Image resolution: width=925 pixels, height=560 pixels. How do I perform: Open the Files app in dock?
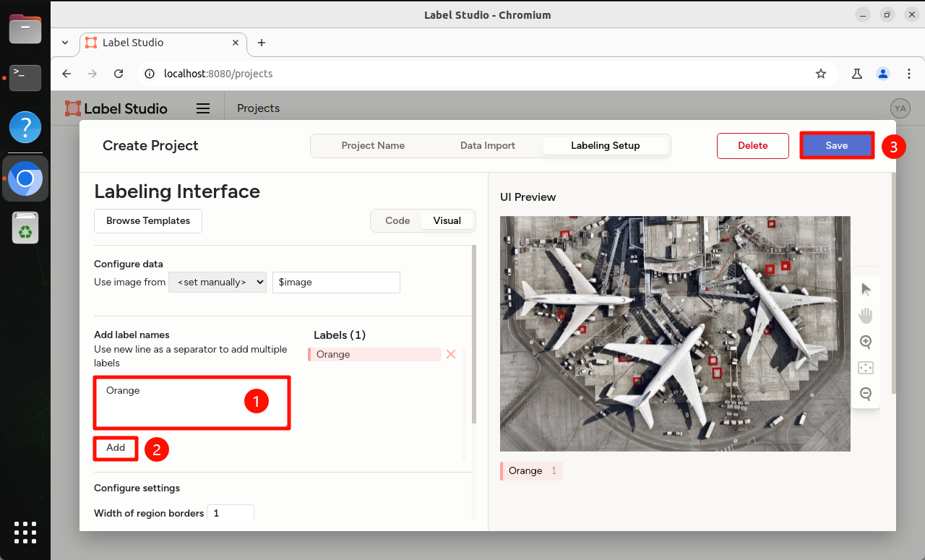click(25, 29)
